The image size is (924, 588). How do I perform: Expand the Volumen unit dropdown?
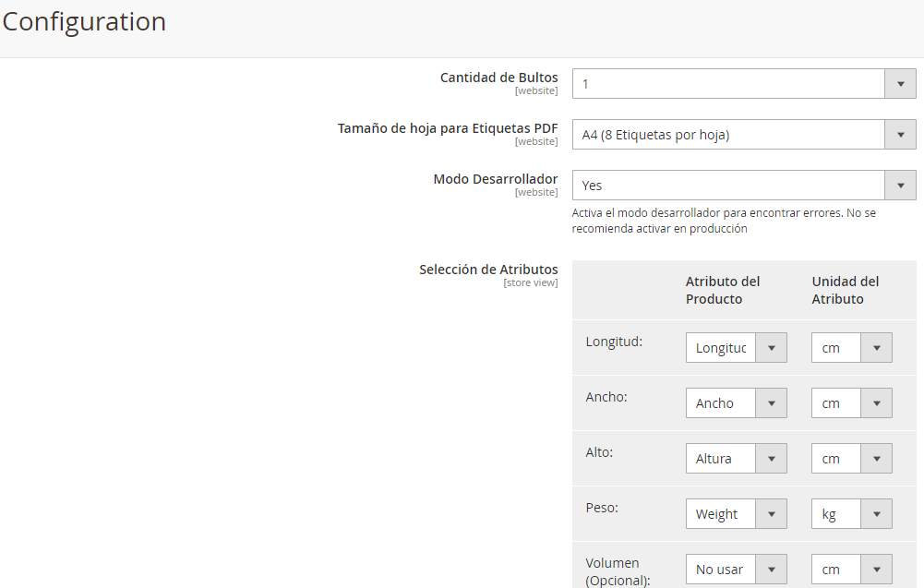[x=851, y=570]
